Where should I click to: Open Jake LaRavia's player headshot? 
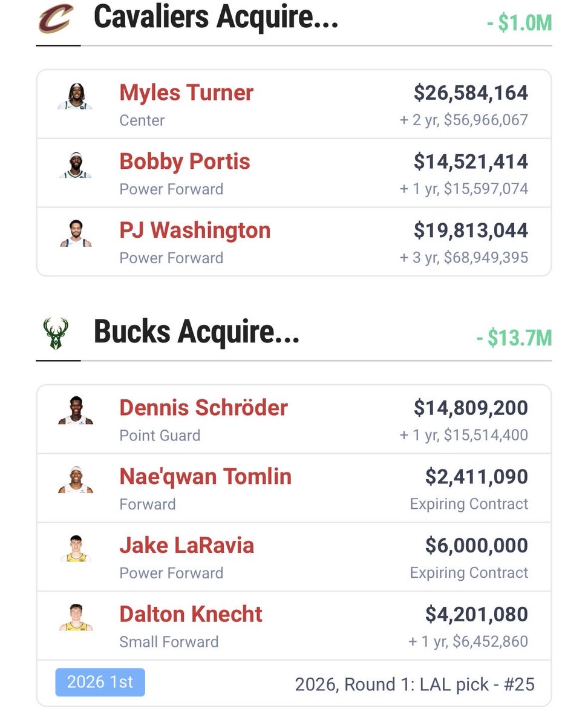[x=76, y=549]
